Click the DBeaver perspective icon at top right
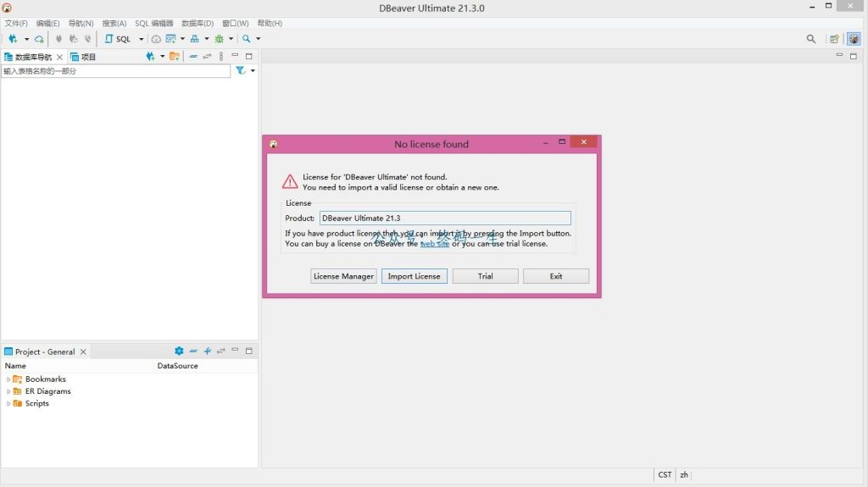Image resolution: width=868 pixels, height=487 pixels. (854, 39)
